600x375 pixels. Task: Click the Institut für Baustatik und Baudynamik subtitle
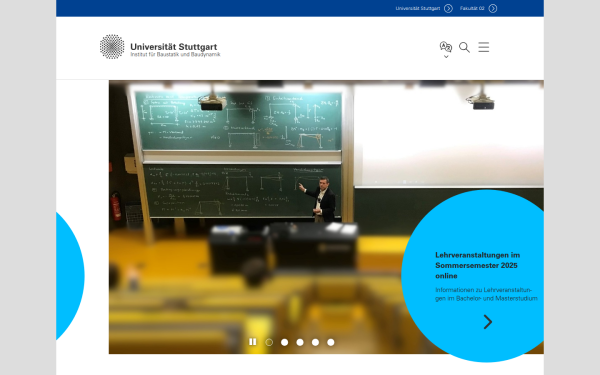pos(175,55)
